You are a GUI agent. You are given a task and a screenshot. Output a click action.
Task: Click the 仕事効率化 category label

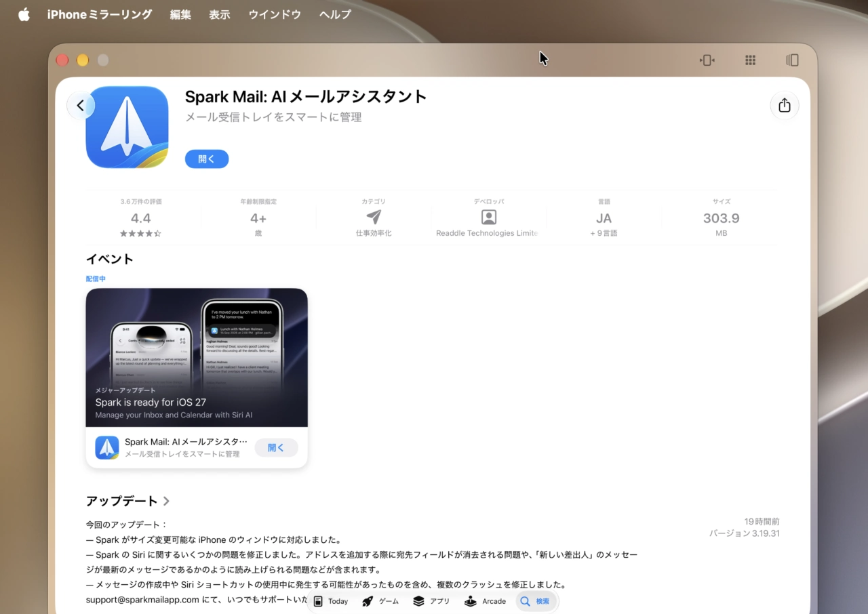pos(374,233)
